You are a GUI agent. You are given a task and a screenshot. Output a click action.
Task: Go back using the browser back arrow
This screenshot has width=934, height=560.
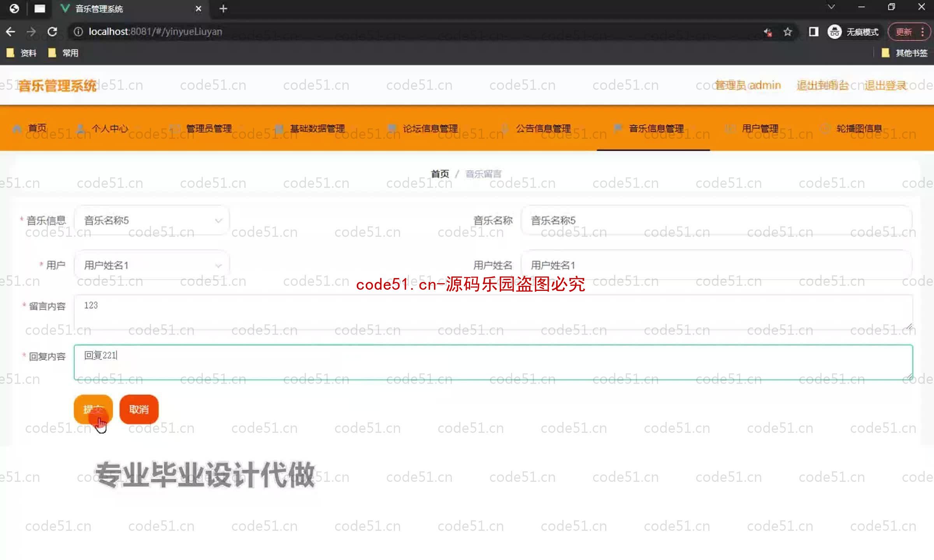point(11,32)
